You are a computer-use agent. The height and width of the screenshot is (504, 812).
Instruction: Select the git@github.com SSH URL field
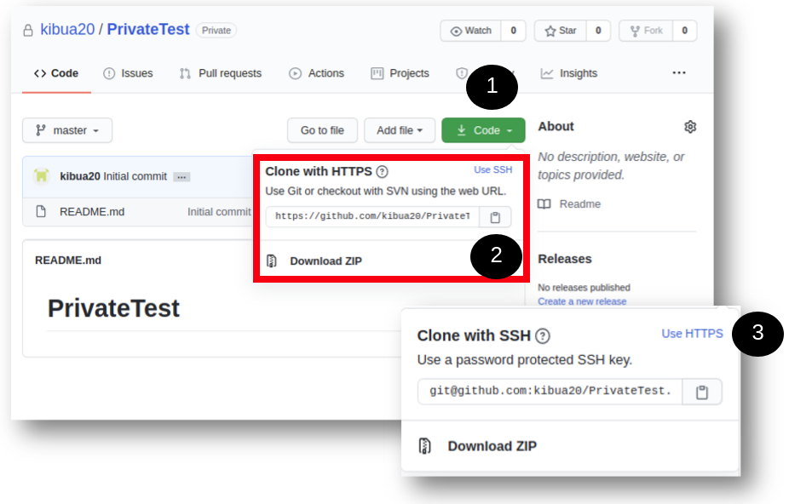[x=550, y=391]
